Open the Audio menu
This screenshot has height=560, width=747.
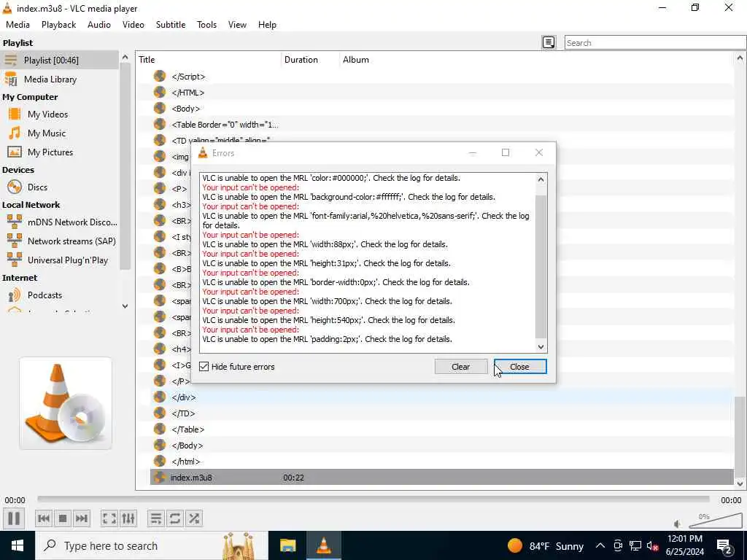(x=99, y=25)
